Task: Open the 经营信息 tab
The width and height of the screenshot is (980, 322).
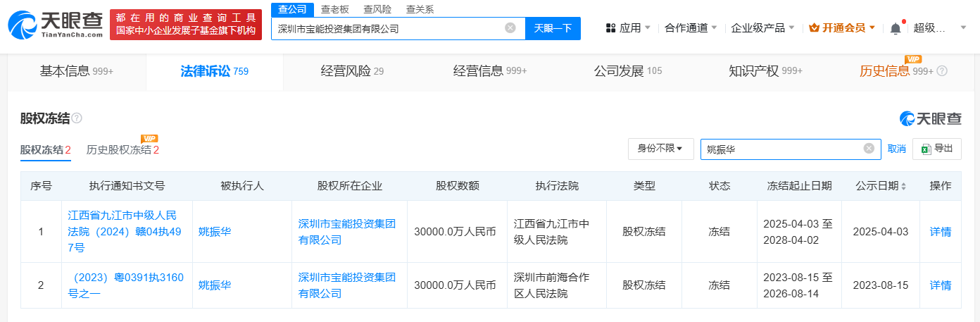Action: (x=490, y=71)
